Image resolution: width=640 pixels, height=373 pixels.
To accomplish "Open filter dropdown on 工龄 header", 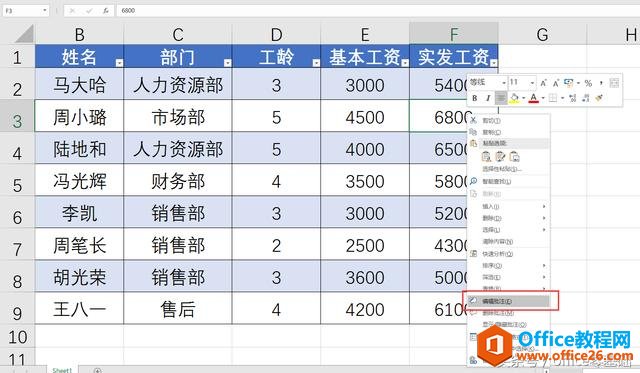I will pyautogui.click(x=316, y=62).
